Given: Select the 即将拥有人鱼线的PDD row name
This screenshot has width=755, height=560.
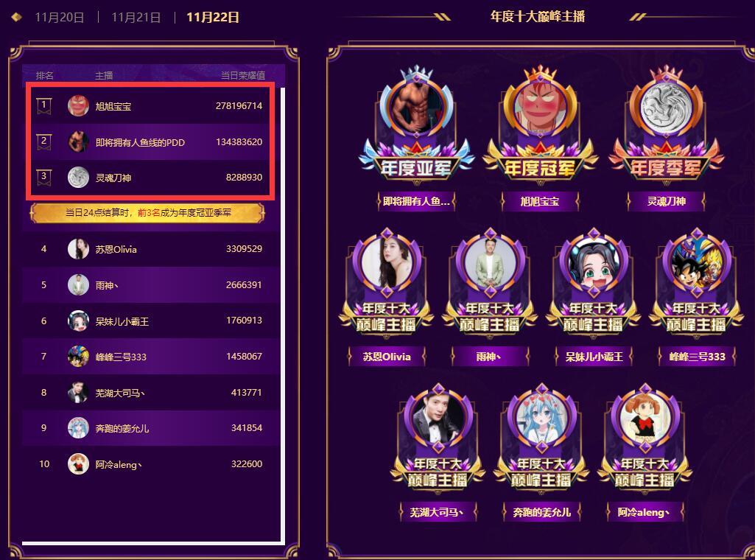Looking at the screenshot, I should (140, 142).
